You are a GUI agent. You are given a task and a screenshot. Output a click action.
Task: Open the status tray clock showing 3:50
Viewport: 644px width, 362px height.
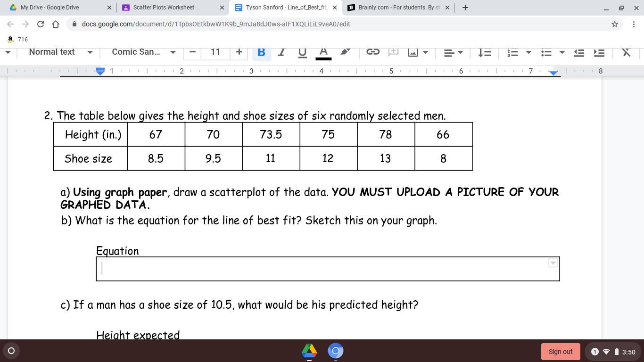point(628,352)
